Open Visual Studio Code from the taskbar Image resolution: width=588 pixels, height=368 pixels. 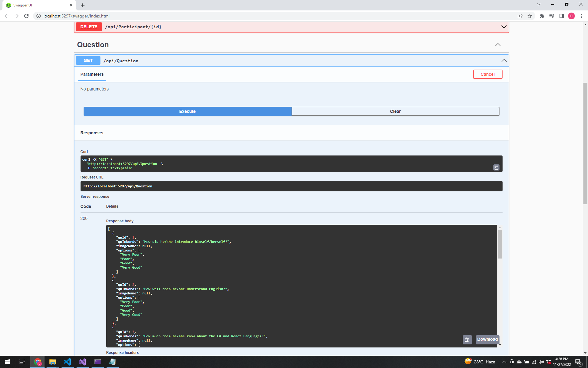pos(68,362)
